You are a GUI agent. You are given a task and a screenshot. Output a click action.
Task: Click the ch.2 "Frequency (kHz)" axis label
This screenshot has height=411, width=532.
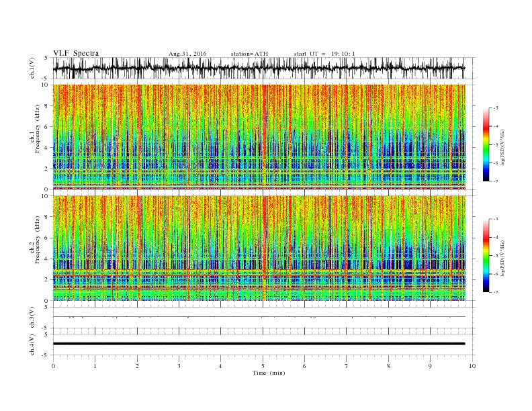click(x=38, y=240)
